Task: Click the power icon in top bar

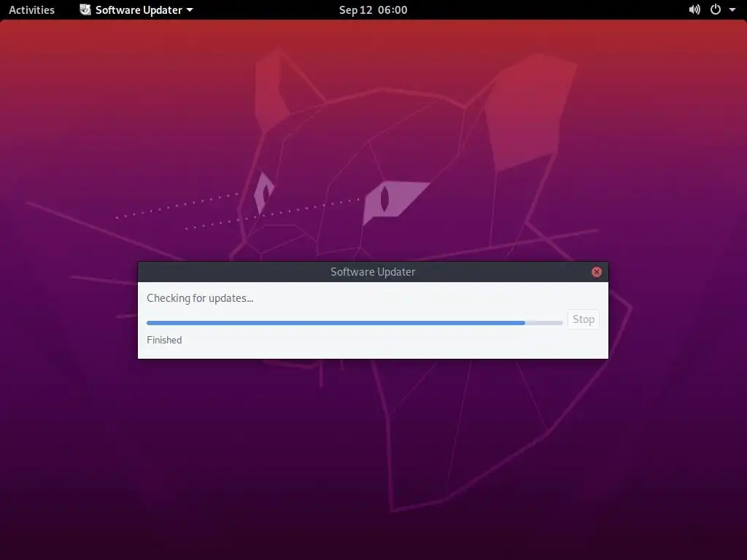Action: tap(715, 9)
